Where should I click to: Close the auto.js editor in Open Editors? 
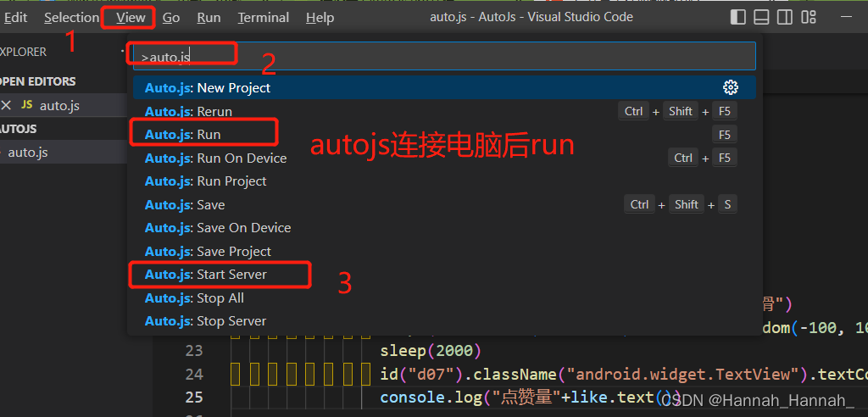[6, 105]
